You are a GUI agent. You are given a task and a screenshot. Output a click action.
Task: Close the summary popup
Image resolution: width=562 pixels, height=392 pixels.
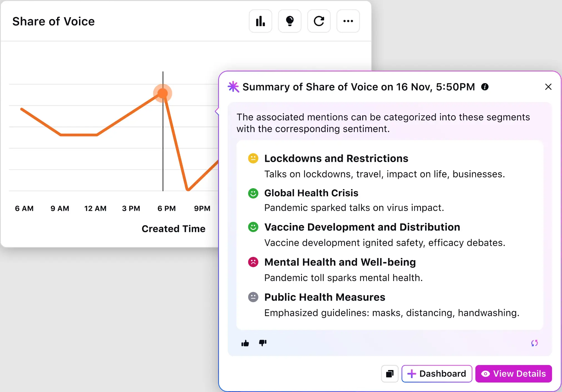pos(548,87)
